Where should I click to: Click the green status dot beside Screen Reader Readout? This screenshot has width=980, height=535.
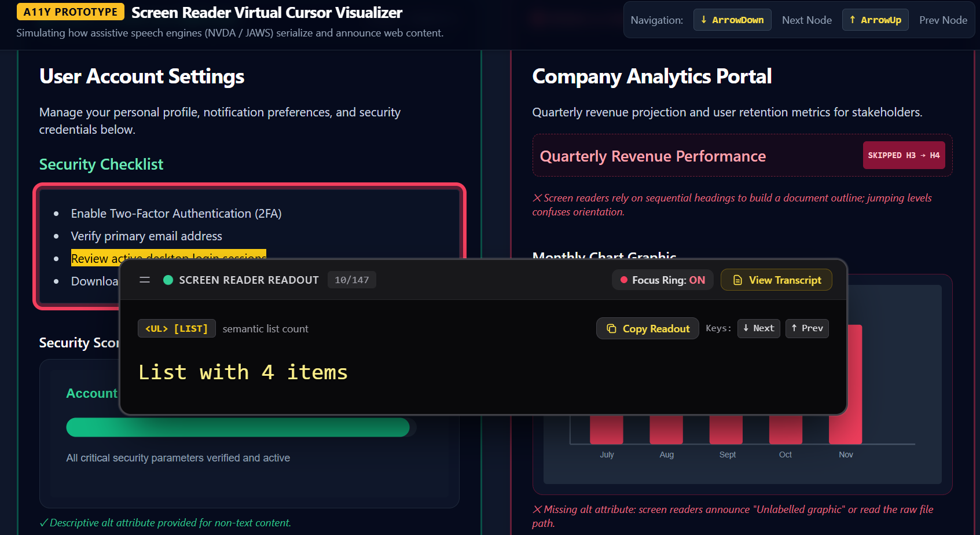click(x=168, y=280)
